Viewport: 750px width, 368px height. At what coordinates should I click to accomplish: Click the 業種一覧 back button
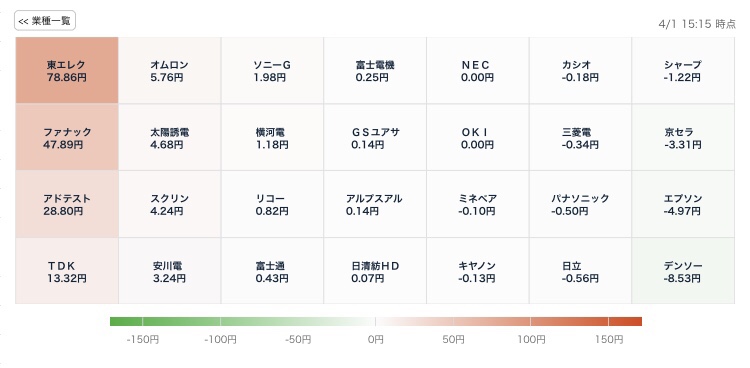(x=45, y=21)
